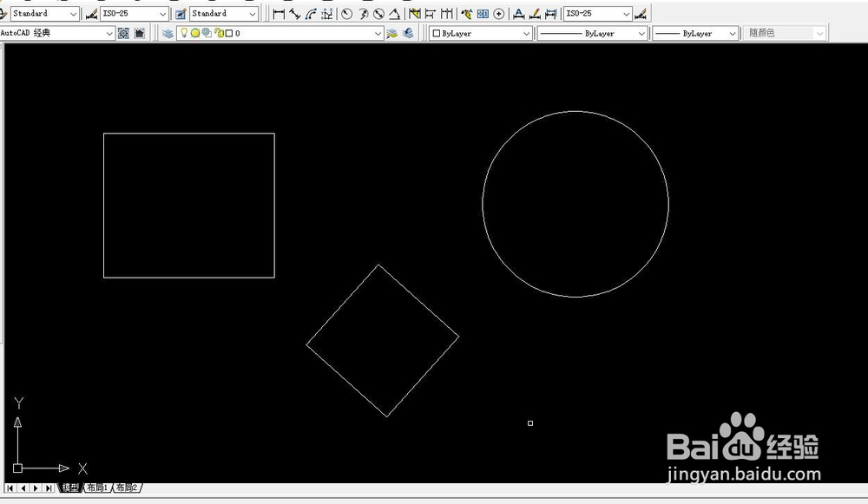Screen dimensions: 868x504
Task: Open Dimension Style icon left of first ISO-25
Action: pyautogui.click(x=91, y=14)
